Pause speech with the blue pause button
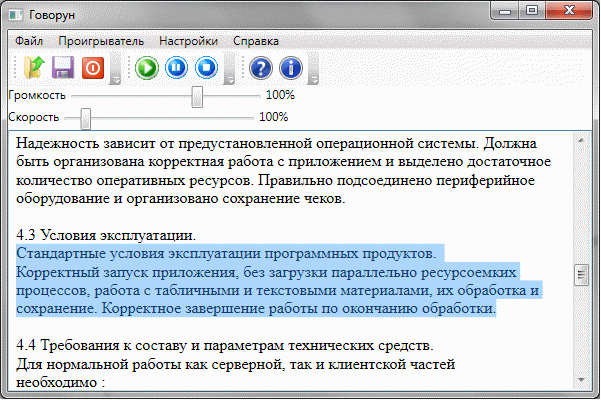The image size is (601, 400). [x=176, y=68]
